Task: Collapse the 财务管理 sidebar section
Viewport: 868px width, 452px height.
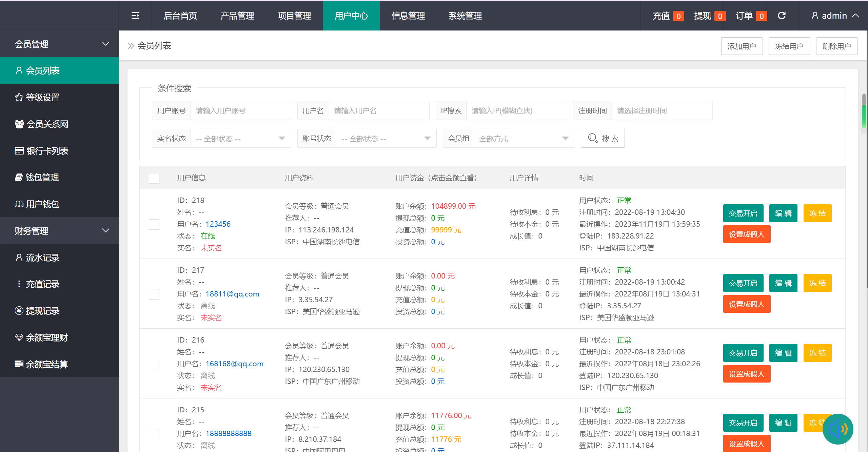Action: tap(59, 231)
